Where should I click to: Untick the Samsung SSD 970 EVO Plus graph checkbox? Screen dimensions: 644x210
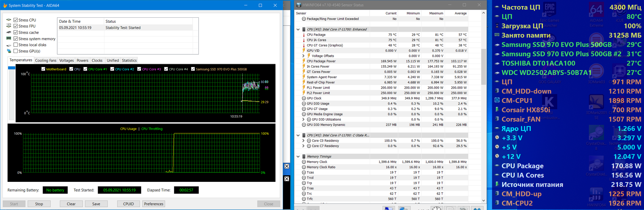[193, 69]
